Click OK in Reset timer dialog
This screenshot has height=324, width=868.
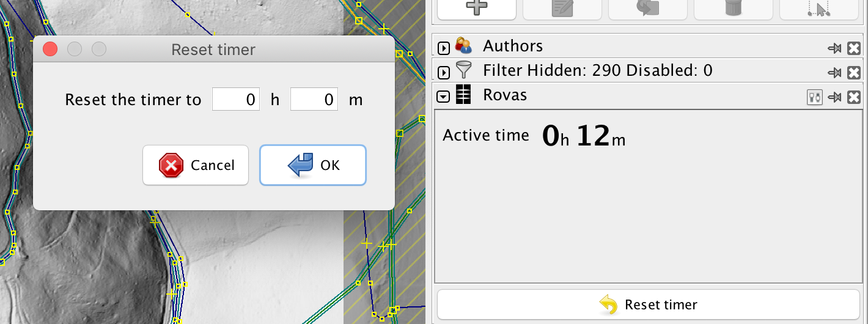[313, 165]
